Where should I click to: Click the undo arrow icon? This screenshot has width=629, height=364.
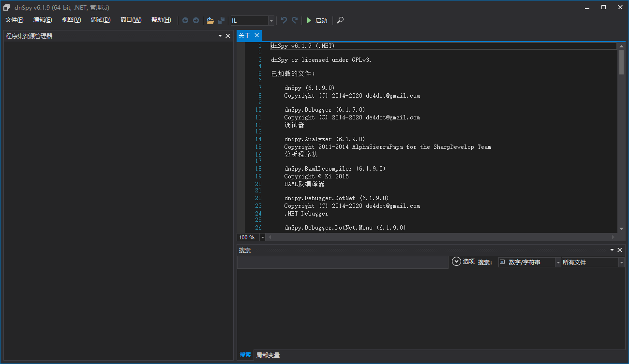pyautogui.click(x=284, y=20)
